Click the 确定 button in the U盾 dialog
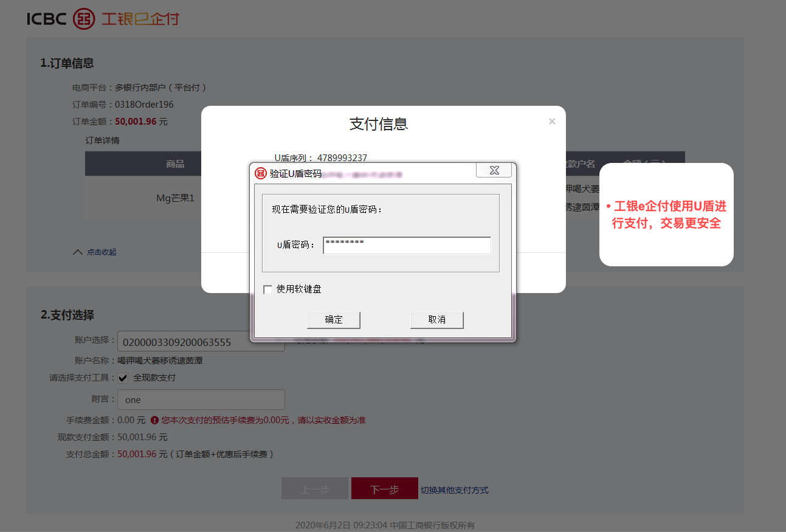 click(334, 320)
